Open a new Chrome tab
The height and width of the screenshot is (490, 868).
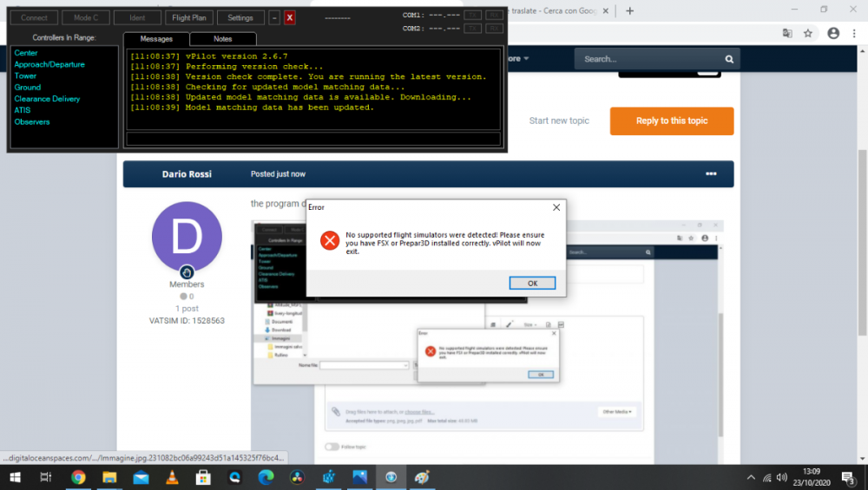pos(630,10)
